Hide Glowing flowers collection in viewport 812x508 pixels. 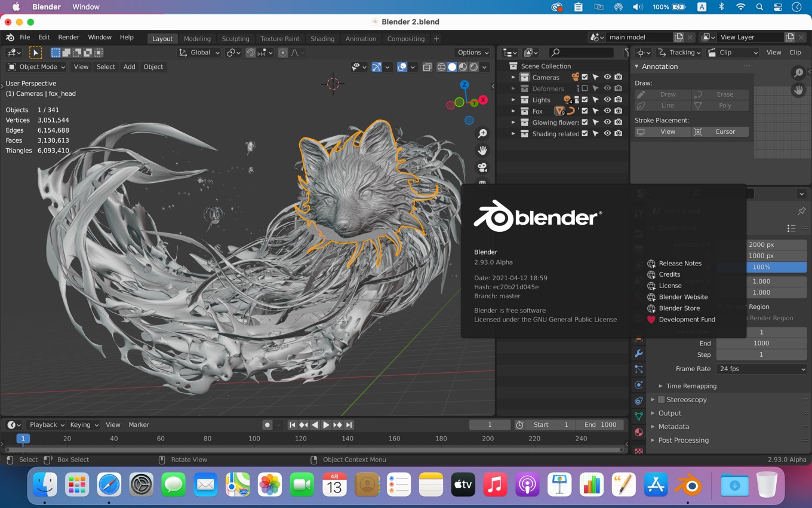click(x=607, y=123)
